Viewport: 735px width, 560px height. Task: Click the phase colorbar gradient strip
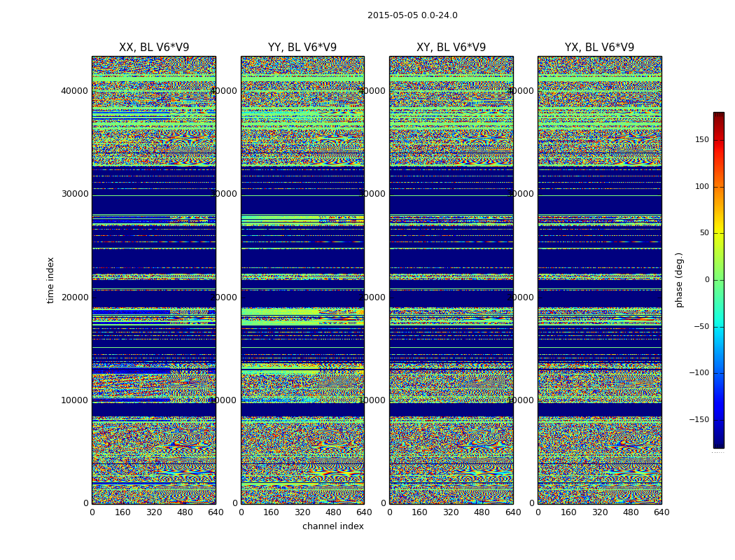[718, 280]
